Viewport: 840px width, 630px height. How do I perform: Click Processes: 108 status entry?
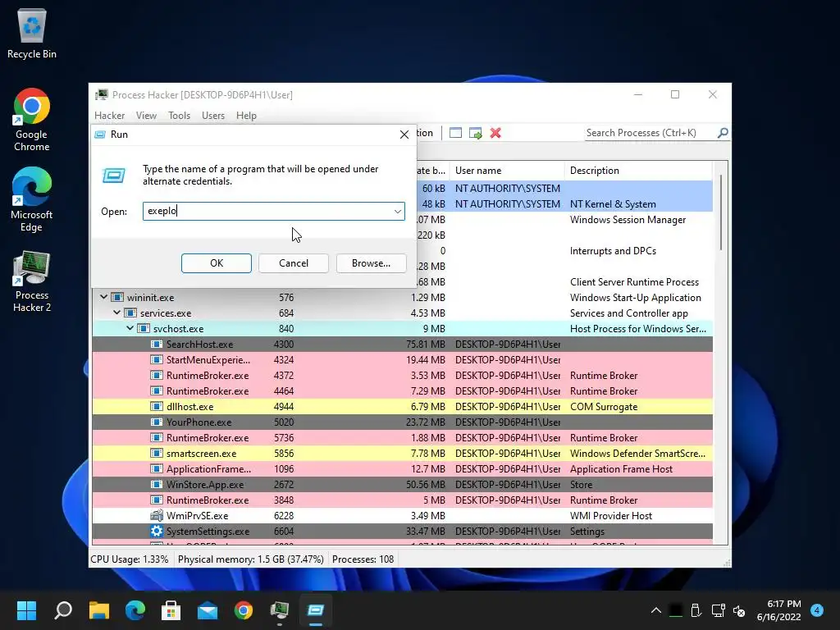363,559
